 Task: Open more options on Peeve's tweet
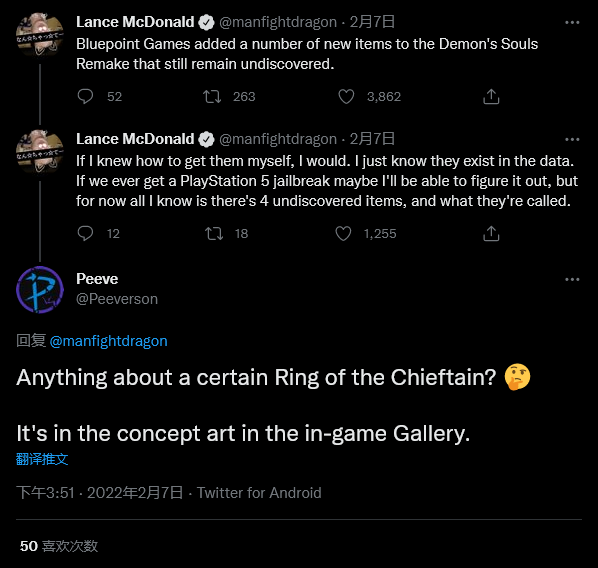[x=572, y=280]
